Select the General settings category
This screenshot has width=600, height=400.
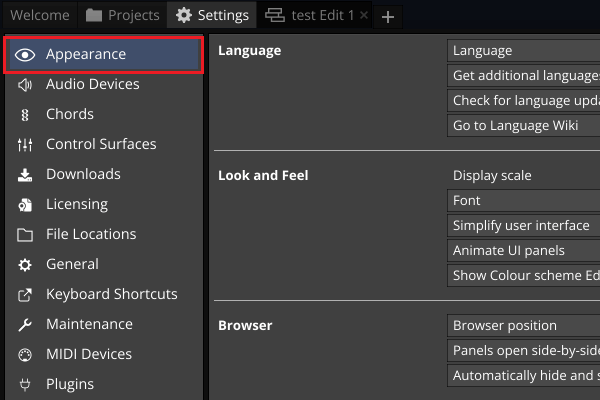coord(72,264)
